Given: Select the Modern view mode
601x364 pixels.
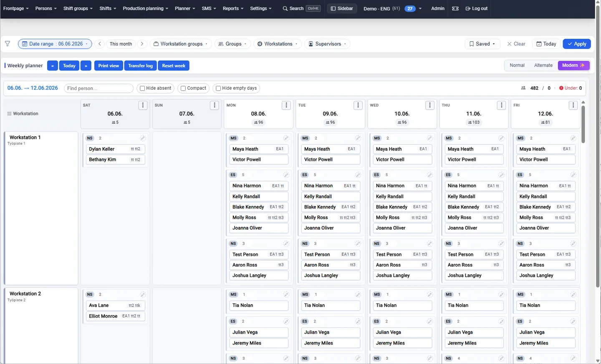Looking at the screenshot, I should [x=573, y=65].
